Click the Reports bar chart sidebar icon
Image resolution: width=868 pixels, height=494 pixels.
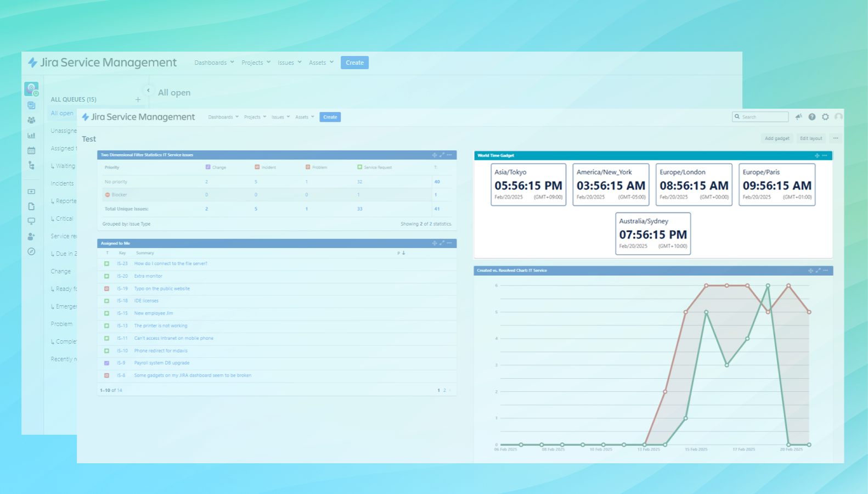31,135
